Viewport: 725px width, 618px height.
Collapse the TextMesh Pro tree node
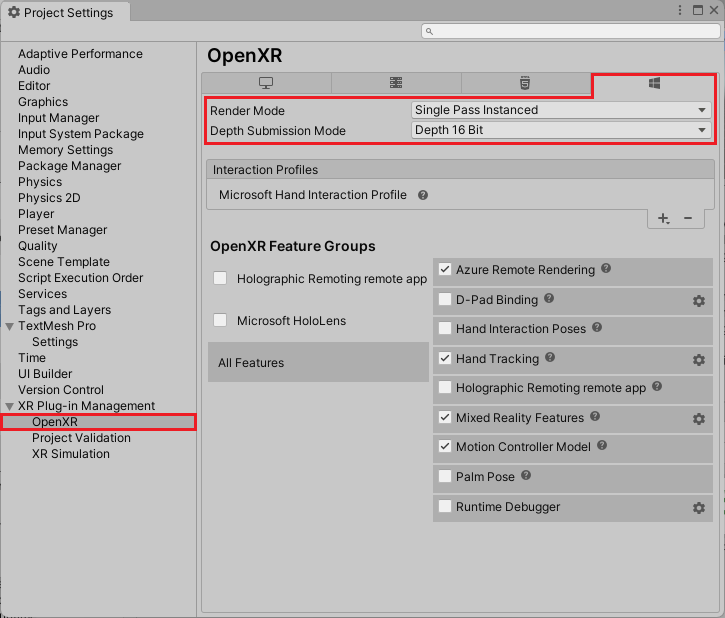[10, 326]
